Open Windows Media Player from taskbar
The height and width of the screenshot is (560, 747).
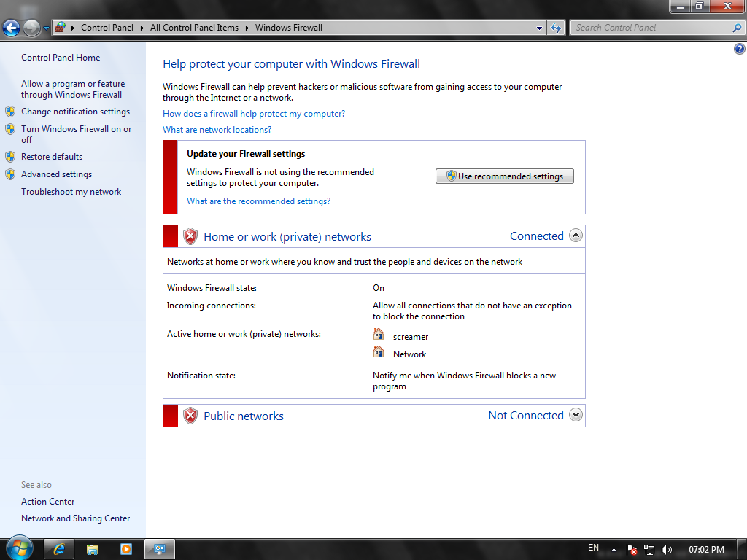[126, 549]
